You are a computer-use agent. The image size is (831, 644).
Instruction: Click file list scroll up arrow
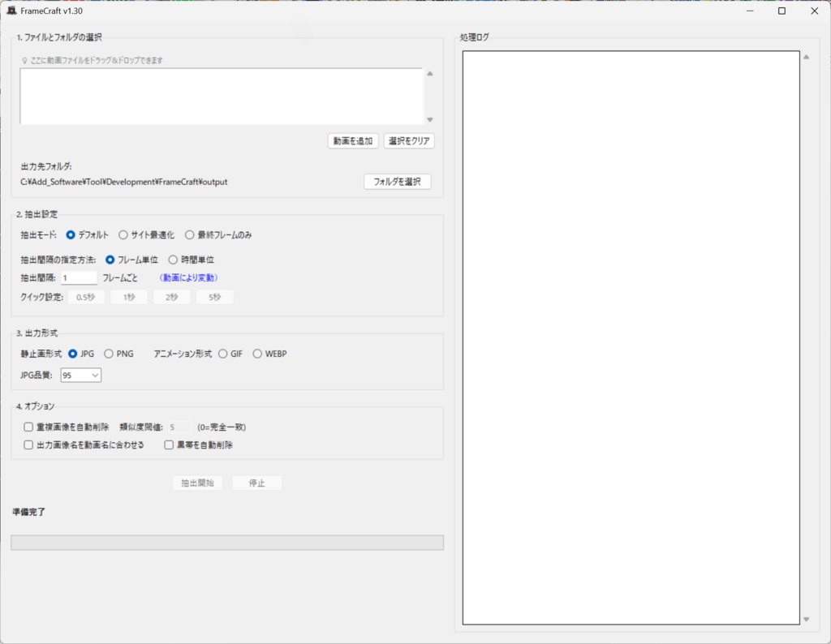click(x=430, y=74)
